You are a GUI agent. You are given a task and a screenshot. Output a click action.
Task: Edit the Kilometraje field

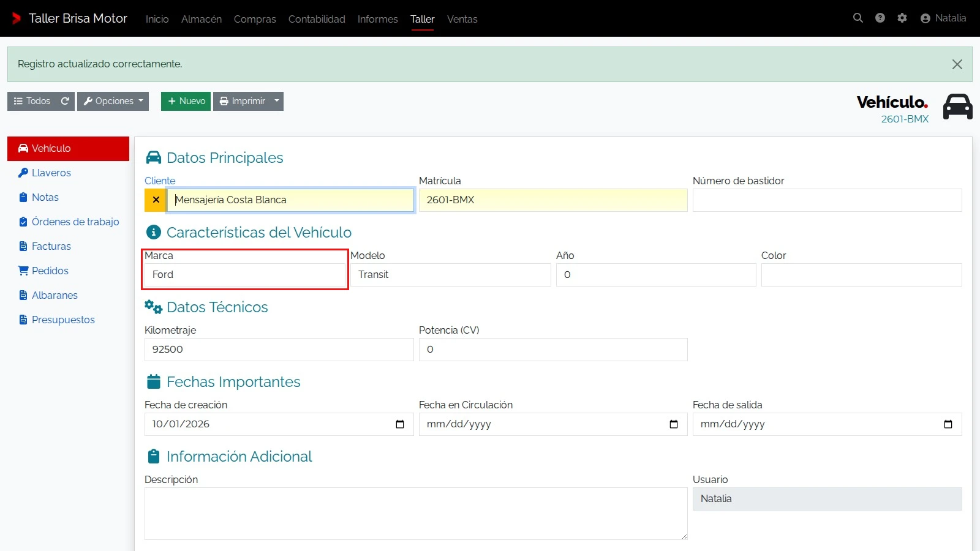pos(279,350)
